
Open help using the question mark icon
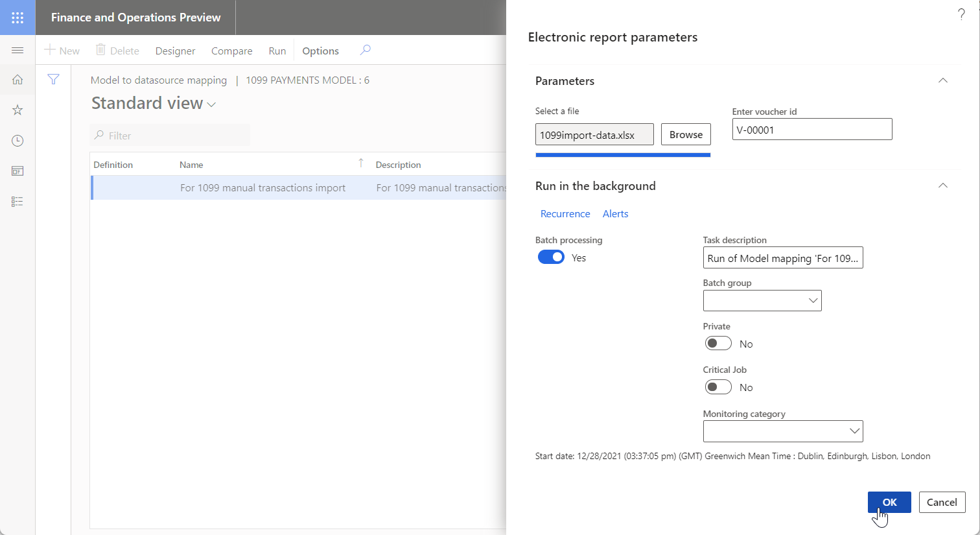click(x=961, y=13)
